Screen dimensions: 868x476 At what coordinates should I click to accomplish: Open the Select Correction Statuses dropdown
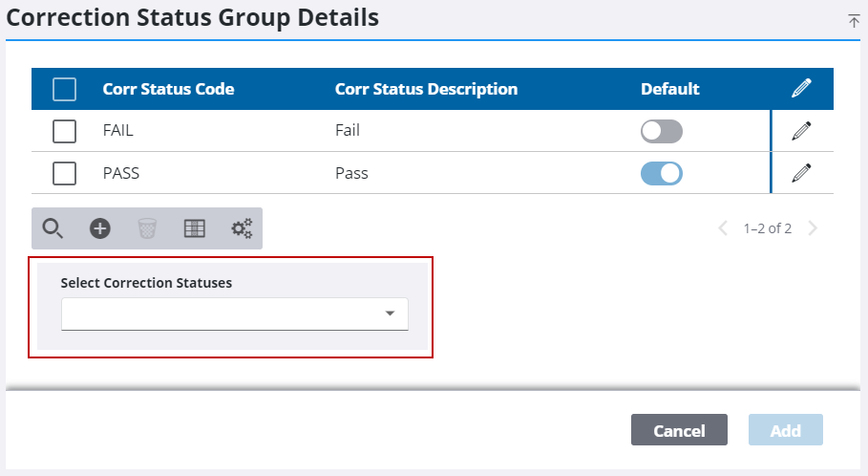click(234, 314)
